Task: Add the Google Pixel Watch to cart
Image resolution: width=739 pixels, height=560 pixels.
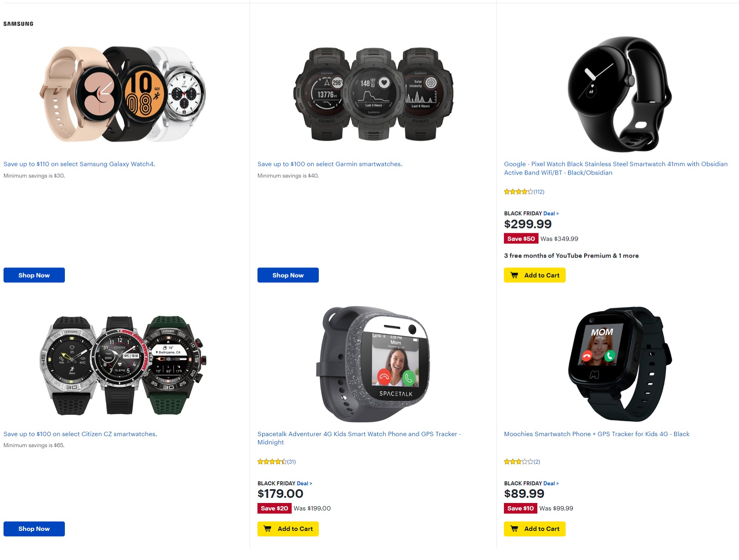Action: click(535, 275)
